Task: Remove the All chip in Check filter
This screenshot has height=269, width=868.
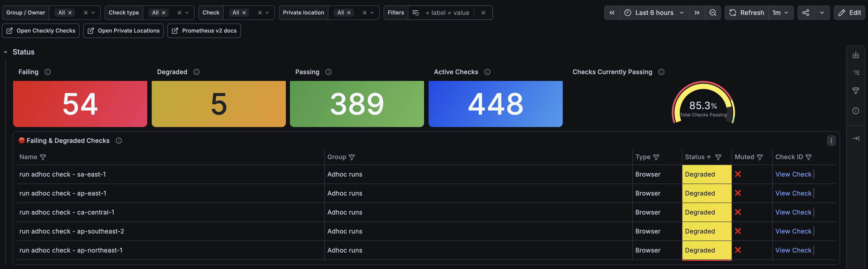Action: pos(244,13)
